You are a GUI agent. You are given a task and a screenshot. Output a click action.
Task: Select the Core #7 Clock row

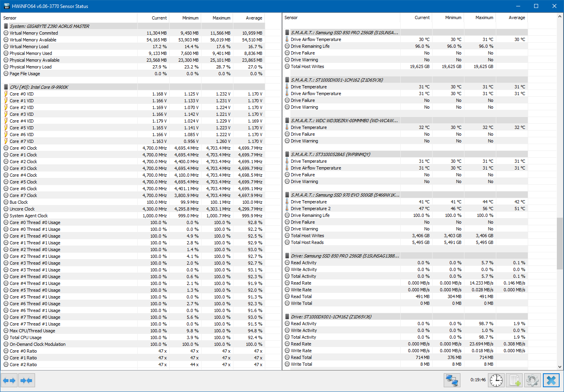(x=133, y=195)
